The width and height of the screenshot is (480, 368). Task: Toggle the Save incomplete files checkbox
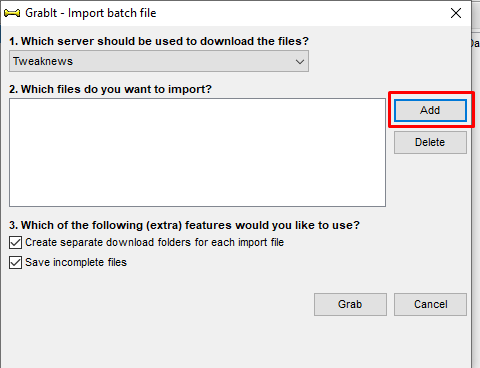pos(15,262)
